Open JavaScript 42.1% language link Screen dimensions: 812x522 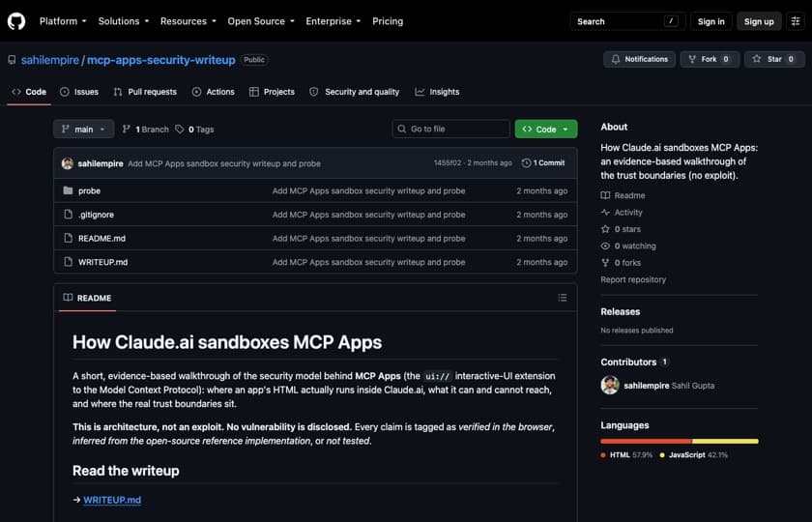pyautogui.click(x=693, y=455)
